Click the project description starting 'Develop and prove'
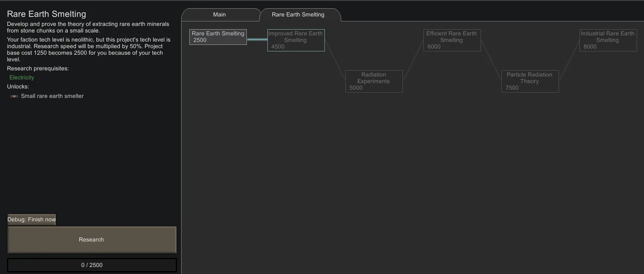This screenshot has width=644, height=274. (88, 28)
